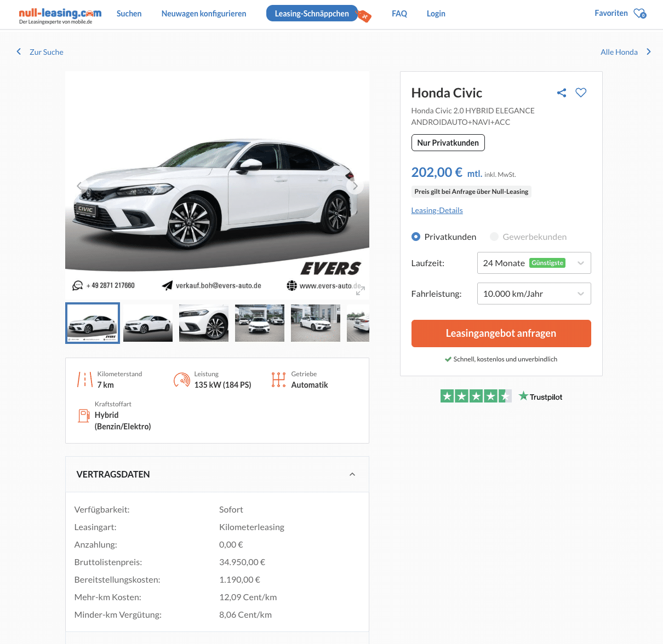Click the Kilometerstand road icon
Image resolution: width=663 pixels, height=644 pixels.
tap(85, 380)
